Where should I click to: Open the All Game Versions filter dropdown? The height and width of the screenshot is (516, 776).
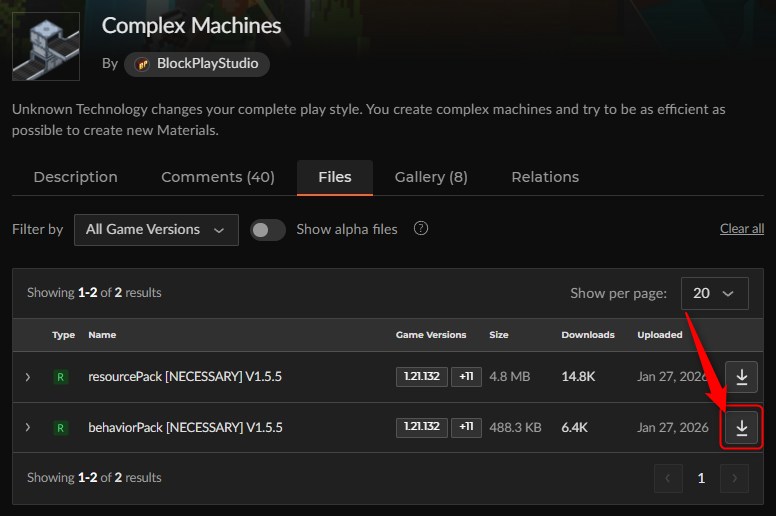coord(156,230)
